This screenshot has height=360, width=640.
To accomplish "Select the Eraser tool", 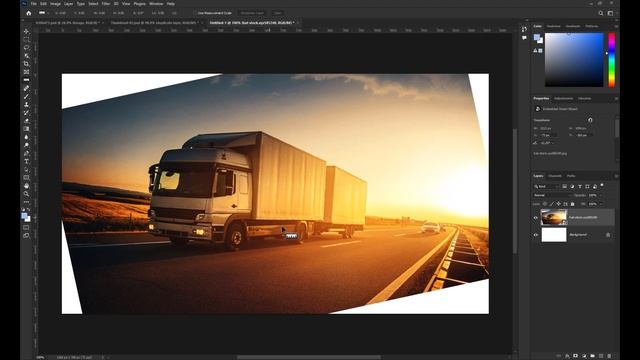I will pos(27,121).
